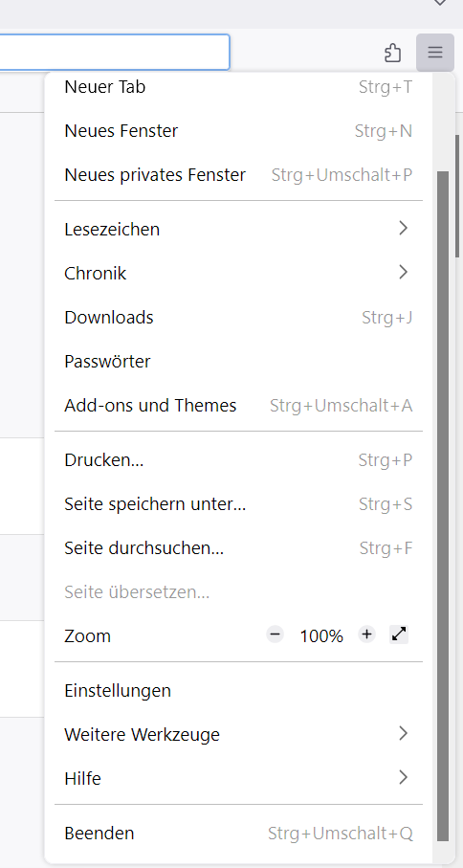The image size is (463, 868).
Task: Increase zoom with the plus button
Action: 366,634
